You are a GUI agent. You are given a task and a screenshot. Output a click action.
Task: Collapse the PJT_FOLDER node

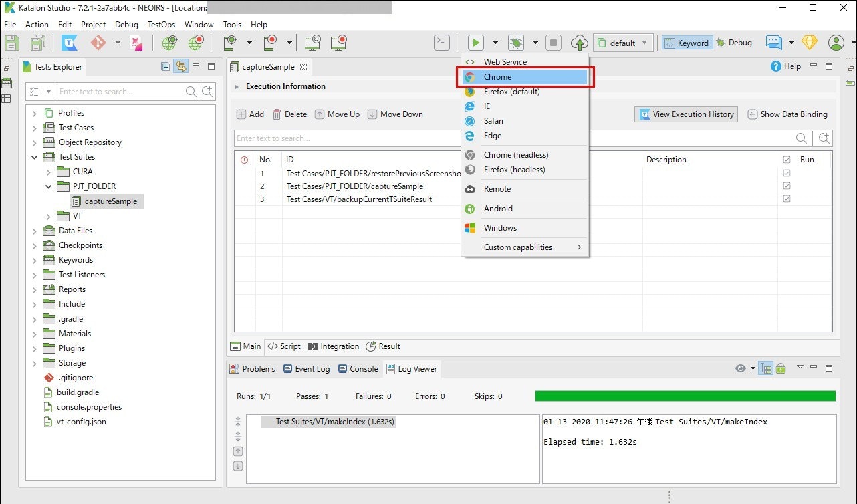[49, 186]
